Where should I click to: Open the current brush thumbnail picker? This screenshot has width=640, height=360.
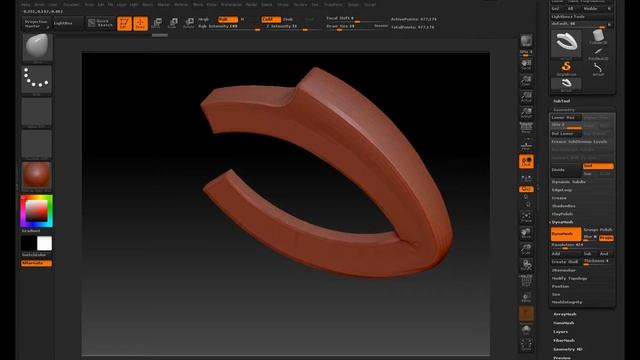coord(37,47)
